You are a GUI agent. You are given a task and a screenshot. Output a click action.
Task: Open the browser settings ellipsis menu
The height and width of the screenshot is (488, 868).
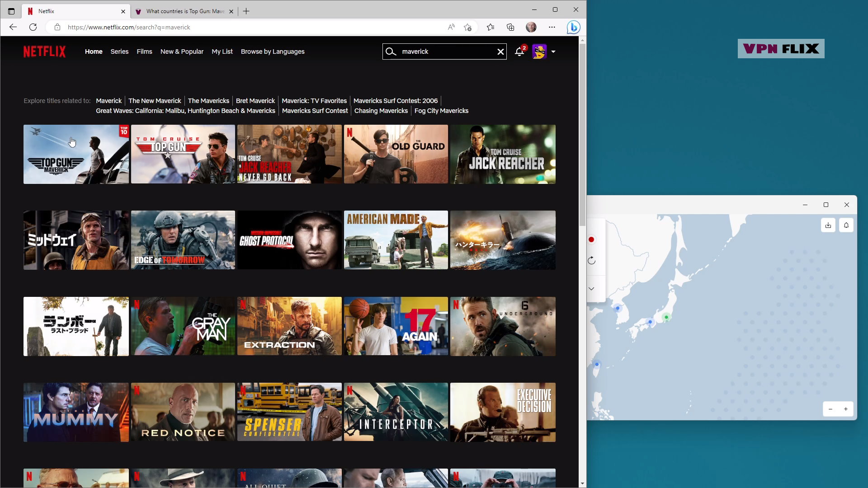[552, 27]
